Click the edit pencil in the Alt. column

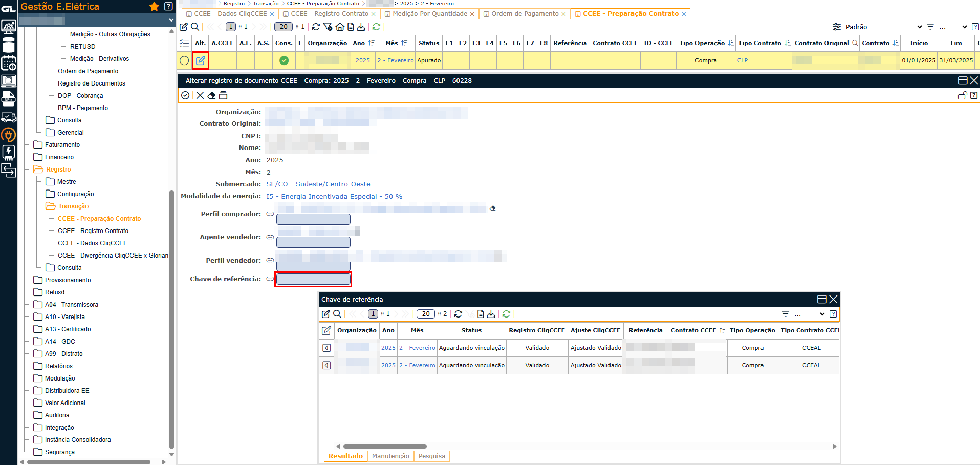click(x=201, y=60)
